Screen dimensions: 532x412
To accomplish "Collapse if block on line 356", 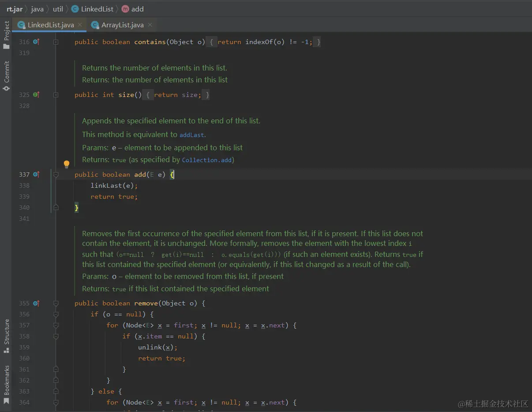I will pos(56,314).
